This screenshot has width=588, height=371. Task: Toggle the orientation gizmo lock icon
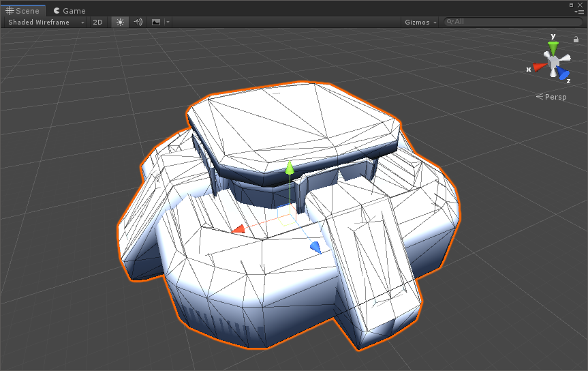click(576, 40)
